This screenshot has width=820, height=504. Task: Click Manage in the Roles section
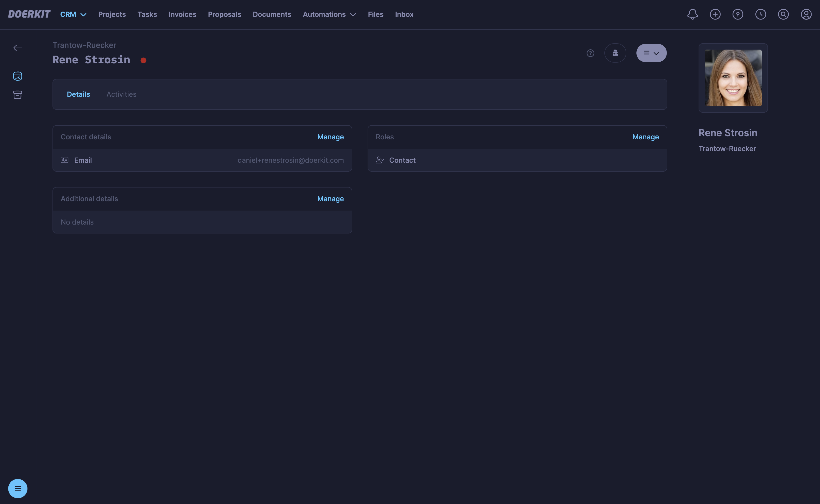[x=645, y=137]
